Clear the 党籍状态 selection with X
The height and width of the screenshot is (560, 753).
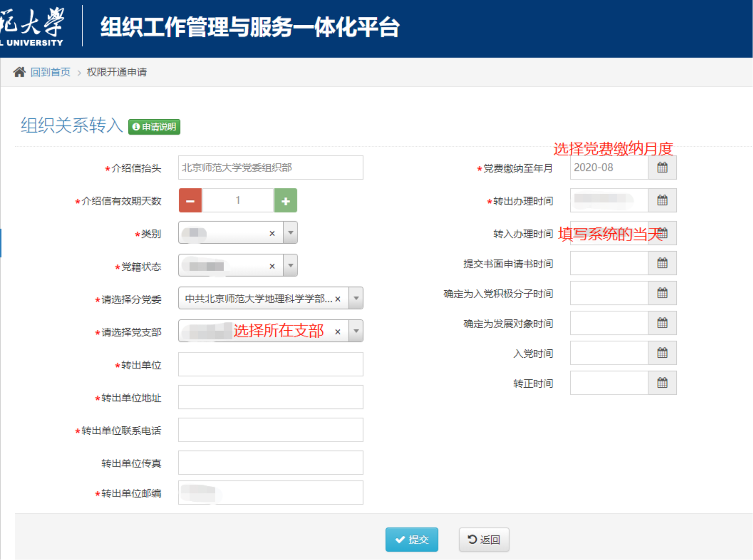(272, 266)
